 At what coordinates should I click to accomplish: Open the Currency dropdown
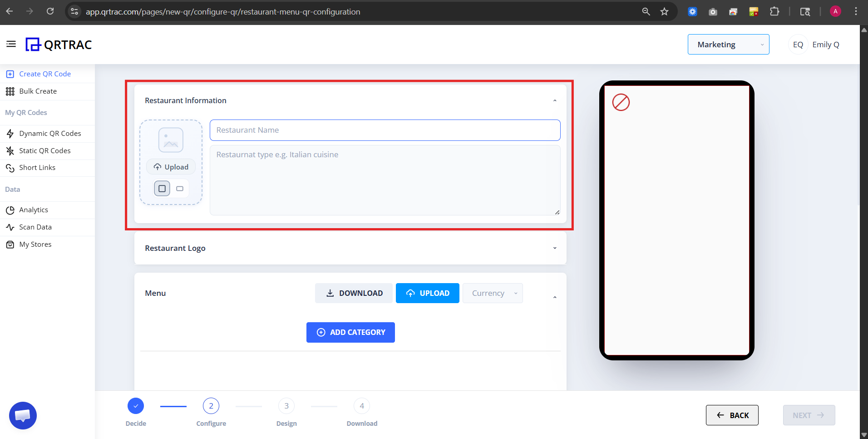[x=493, y=293]
